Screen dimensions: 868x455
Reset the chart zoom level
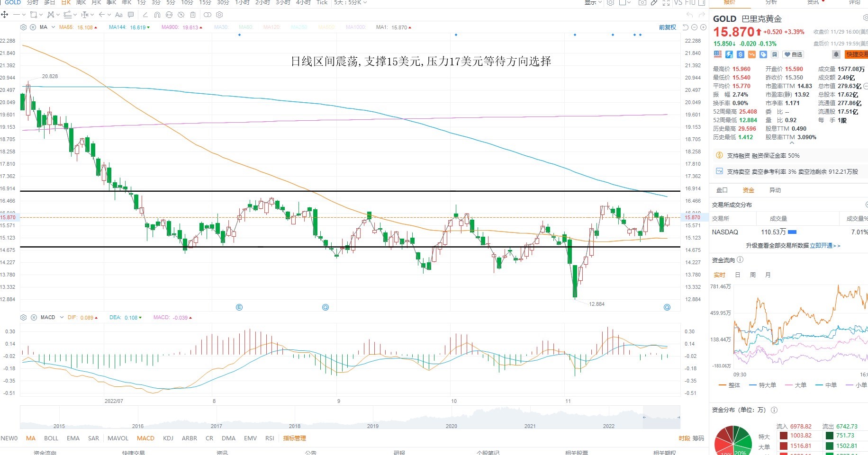(x=685, y=27)
